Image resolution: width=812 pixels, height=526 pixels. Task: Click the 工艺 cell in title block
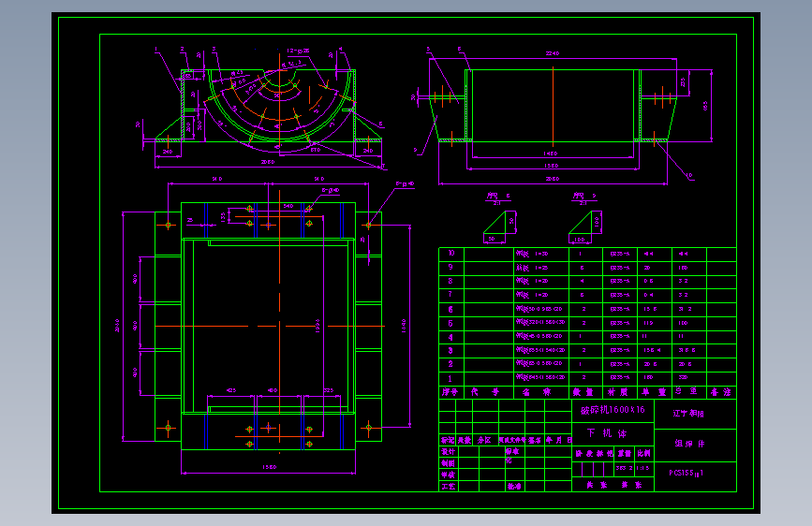[x=448, y=486]
